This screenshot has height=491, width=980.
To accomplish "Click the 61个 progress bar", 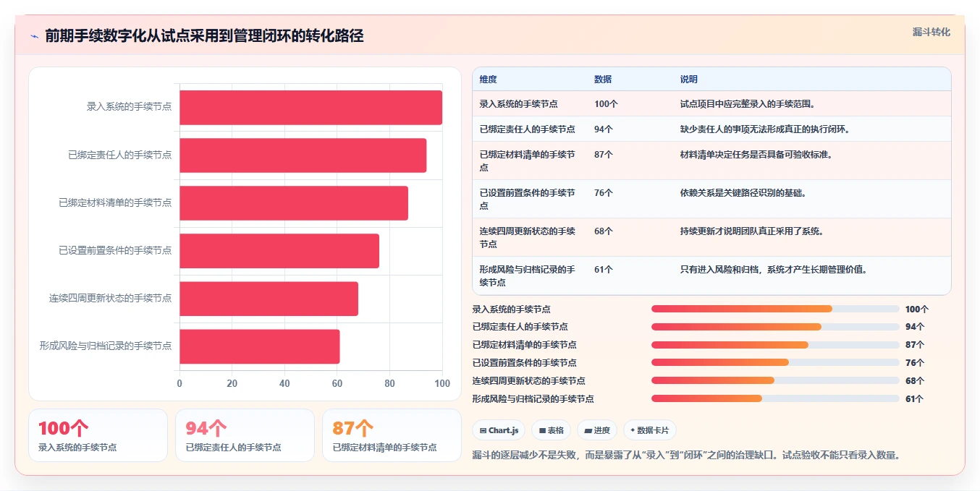I will click(x=775, y=398).
